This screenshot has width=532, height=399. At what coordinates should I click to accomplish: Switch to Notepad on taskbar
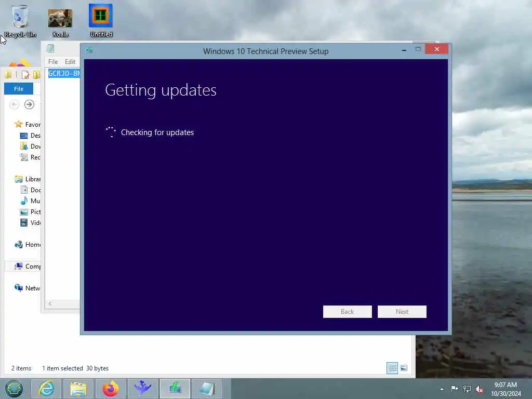pos(207,389)
